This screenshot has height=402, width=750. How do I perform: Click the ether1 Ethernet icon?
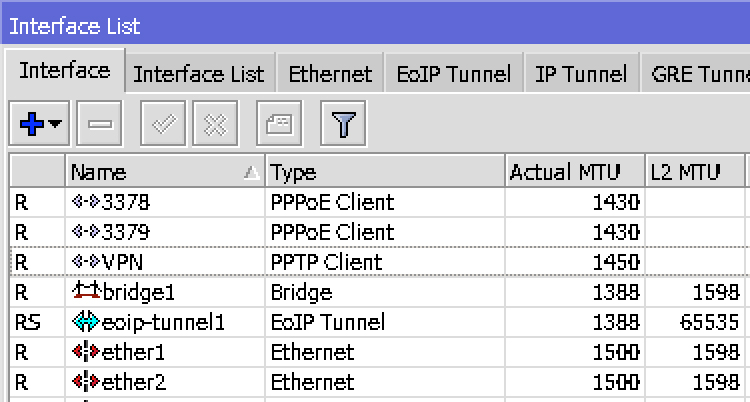[x=84, y=353]
